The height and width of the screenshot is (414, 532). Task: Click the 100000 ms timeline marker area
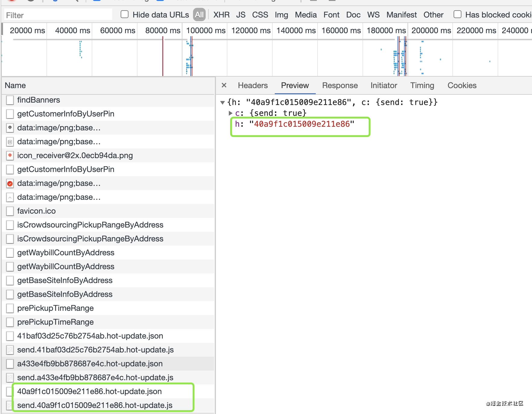(206, 30)
